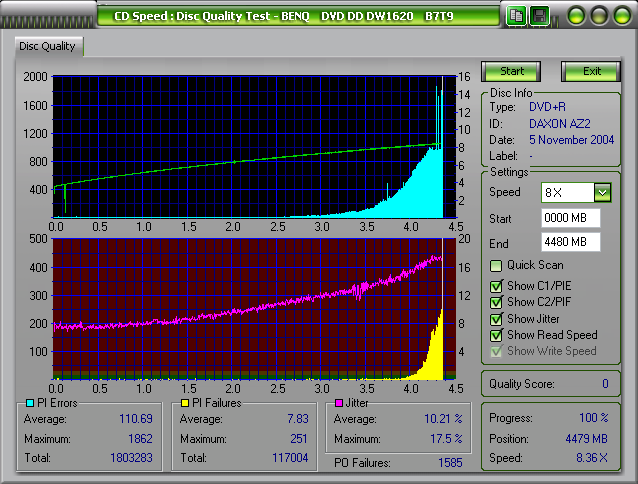Click the End position field 4480 MB
The image size is (638, 484).
tap(571, 242)
